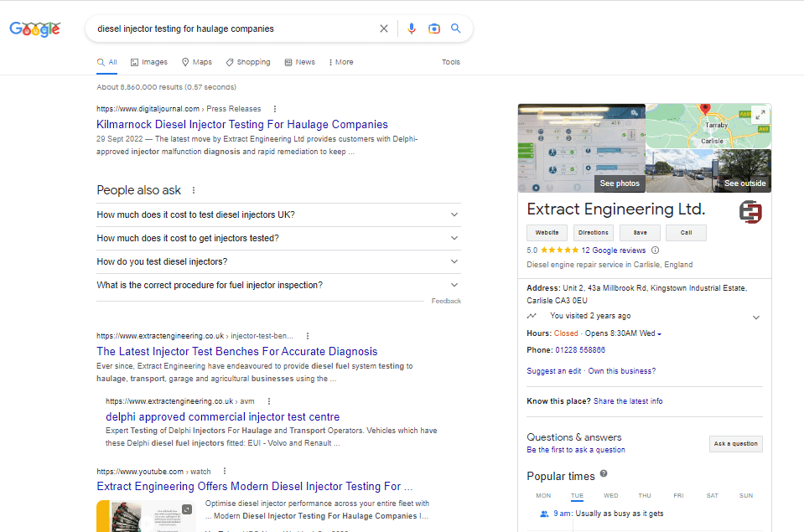Click 'About 8,860,000 results' text
This screenshot has width=804, height=532.
click(166, 87)
